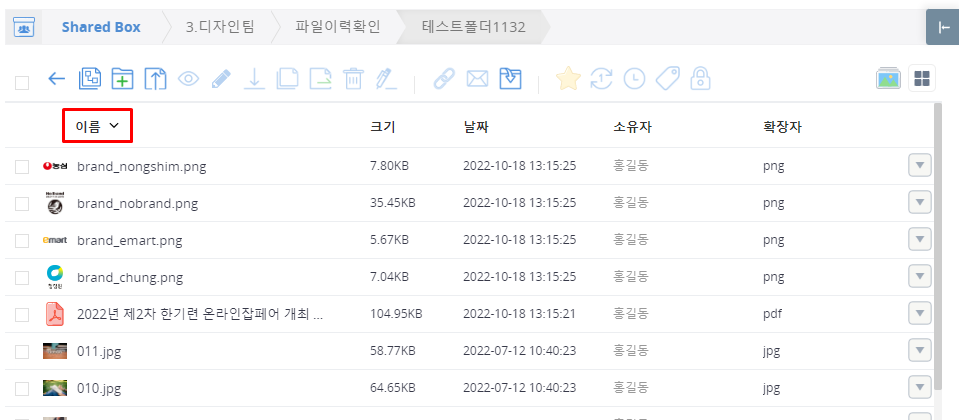The image size is (959, 420).
Task: Open row menu arrow for 011.jpg
Action: click(x=920, y=350)
